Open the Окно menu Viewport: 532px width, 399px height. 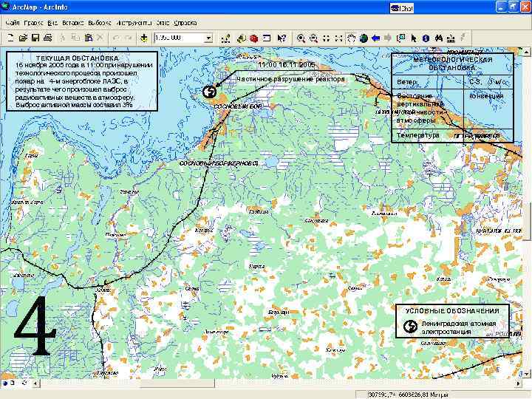coord(163,23)
